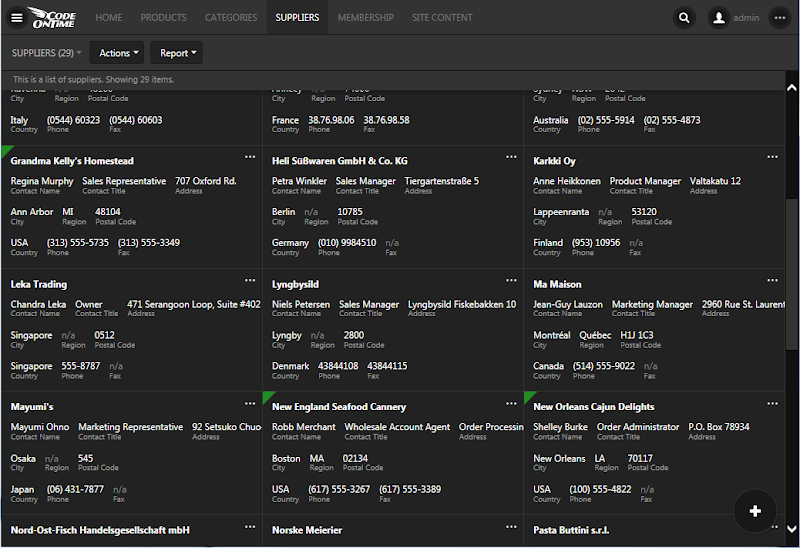Image resolution: width=800 pixels, height=548 pixels.
Task: Open the New Orleans Cajun Delights supplier
Action: click(594, 407)
